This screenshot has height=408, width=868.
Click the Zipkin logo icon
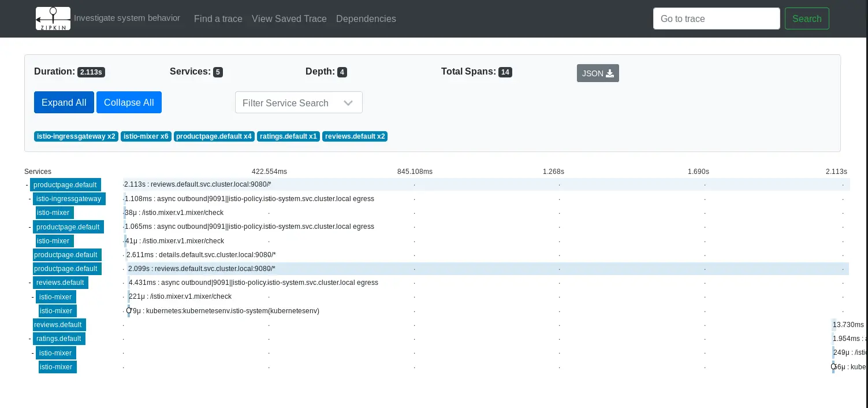click(x=53, y=18)
